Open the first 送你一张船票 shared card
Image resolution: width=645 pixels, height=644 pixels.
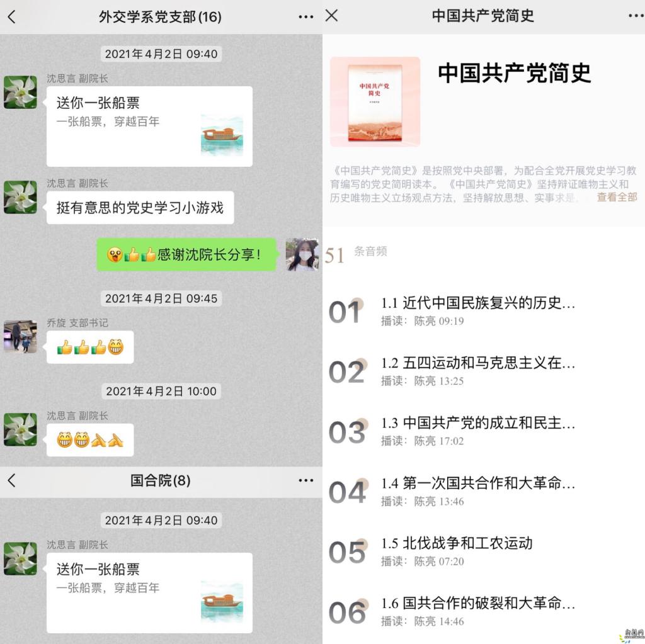[149, 127]
